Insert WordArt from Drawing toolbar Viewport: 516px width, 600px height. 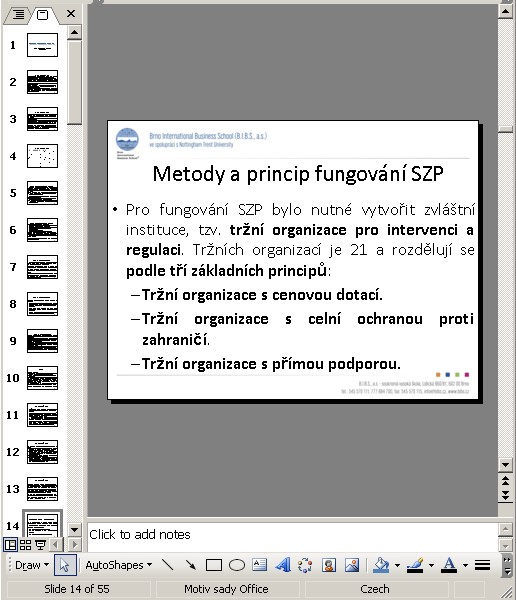[x=283, y=565]
